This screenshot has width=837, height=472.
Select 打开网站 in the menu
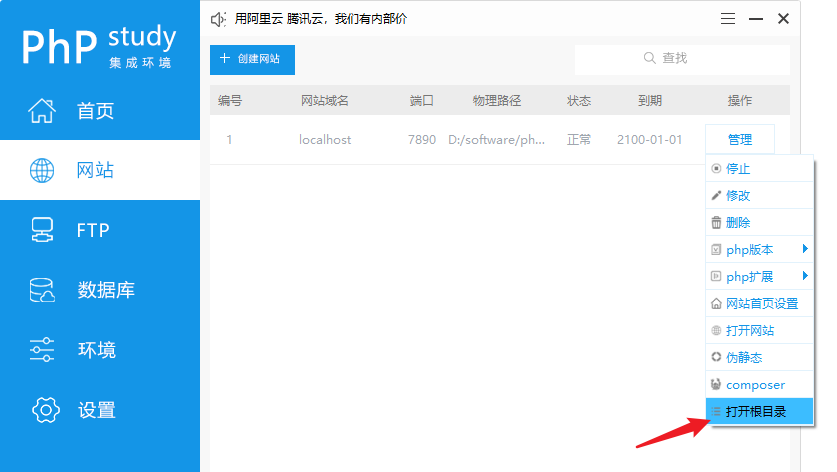coord(760,331)
